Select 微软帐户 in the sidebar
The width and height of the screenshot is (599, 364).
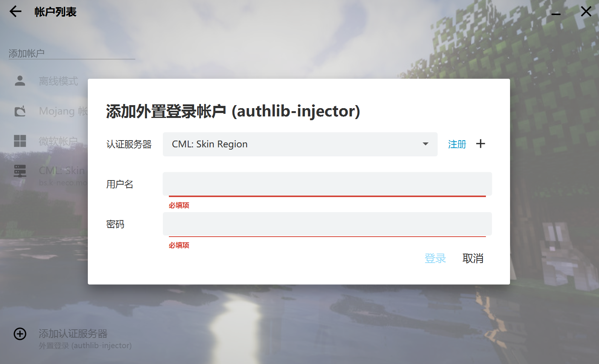58,141
